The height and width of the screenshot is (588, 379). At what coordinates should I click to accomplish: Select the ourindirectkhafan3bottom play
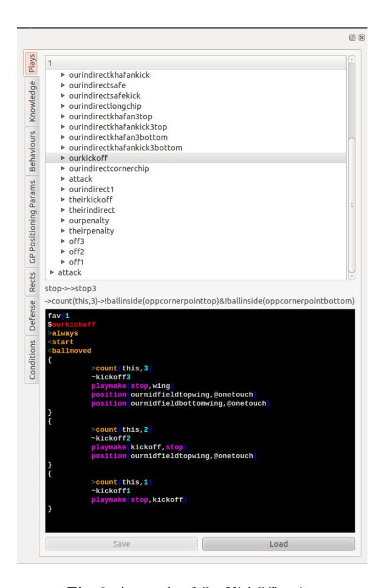[x=118, y=137]
